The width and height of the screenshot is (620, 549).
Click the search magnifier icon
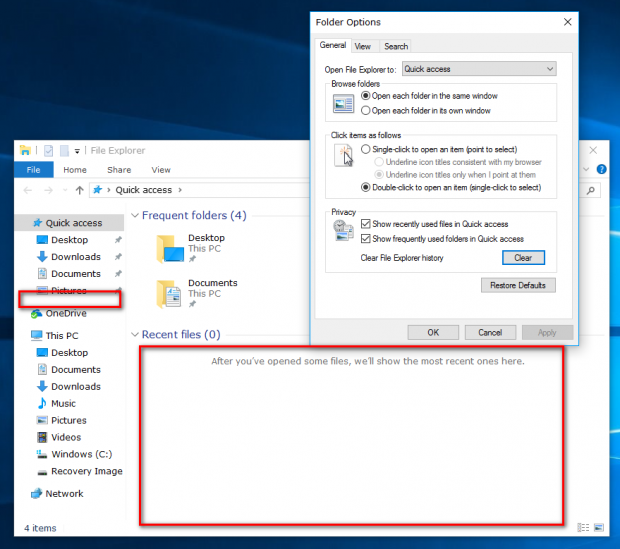[x=591, y=190]
